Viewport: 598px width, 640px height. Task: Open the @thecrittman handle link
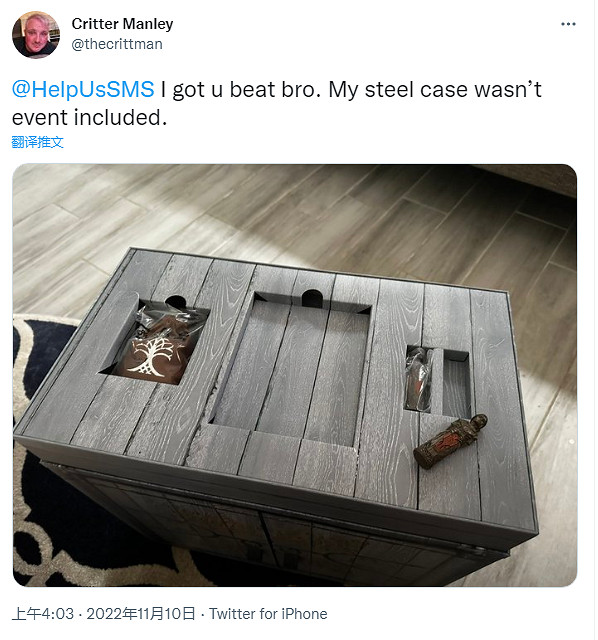tap(117, 44)
